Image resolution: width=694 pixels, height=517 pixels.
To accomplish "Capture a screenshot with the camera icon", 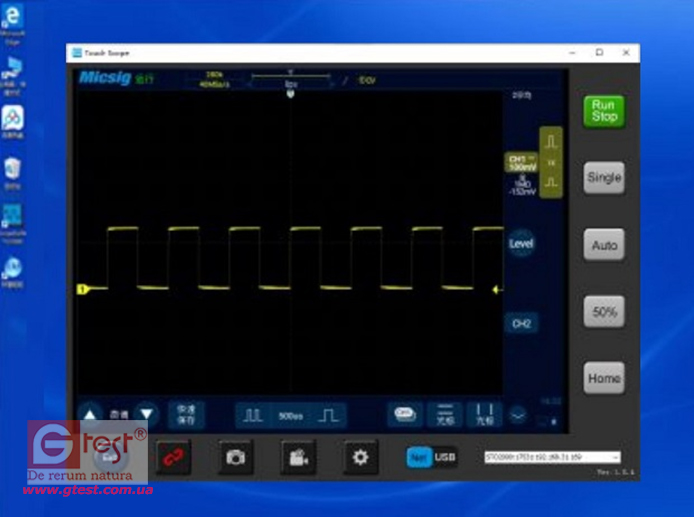I will pyautogui.click(x=235, y=456).
